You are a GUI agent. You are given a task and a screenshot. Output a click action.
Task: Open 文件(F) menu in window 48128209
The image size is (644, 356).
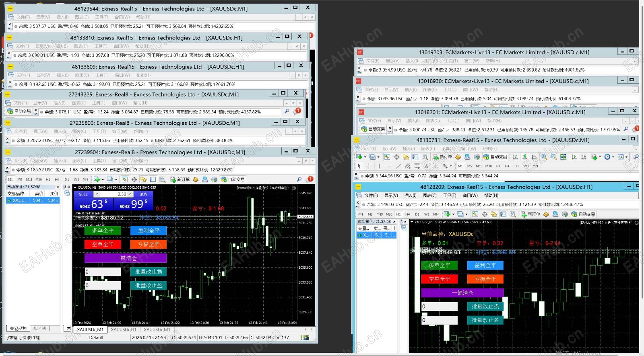(371, 195)
